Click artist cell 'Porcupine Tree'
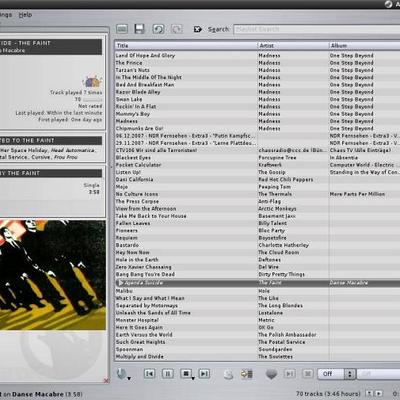The width and height of the screenshot is (400, 400). 277,158
